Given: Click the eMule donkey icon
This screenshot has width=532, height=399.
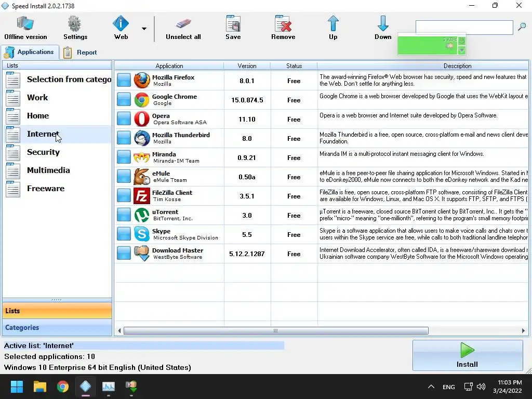Looking at the screenshot, I should 142,177.
